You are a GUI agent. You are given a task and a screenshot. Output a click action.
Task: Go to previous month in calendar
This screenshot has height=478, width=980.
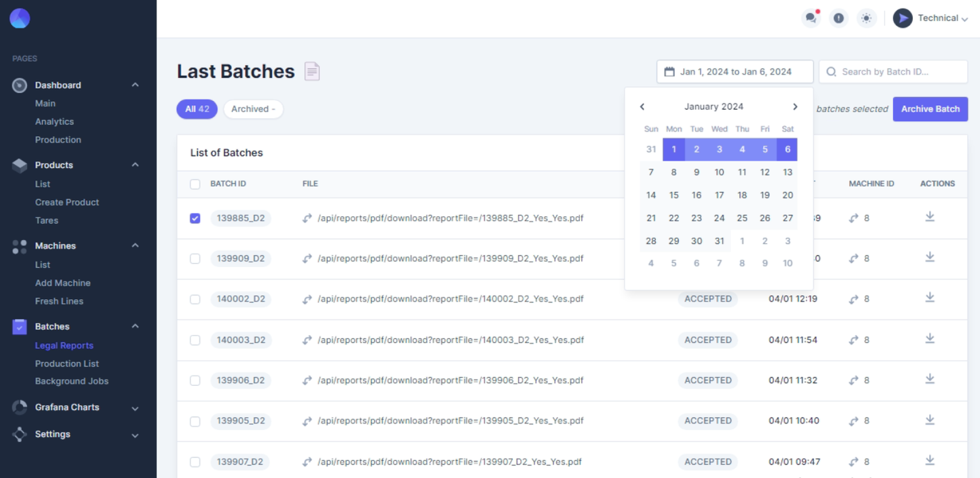pos(642,106)
